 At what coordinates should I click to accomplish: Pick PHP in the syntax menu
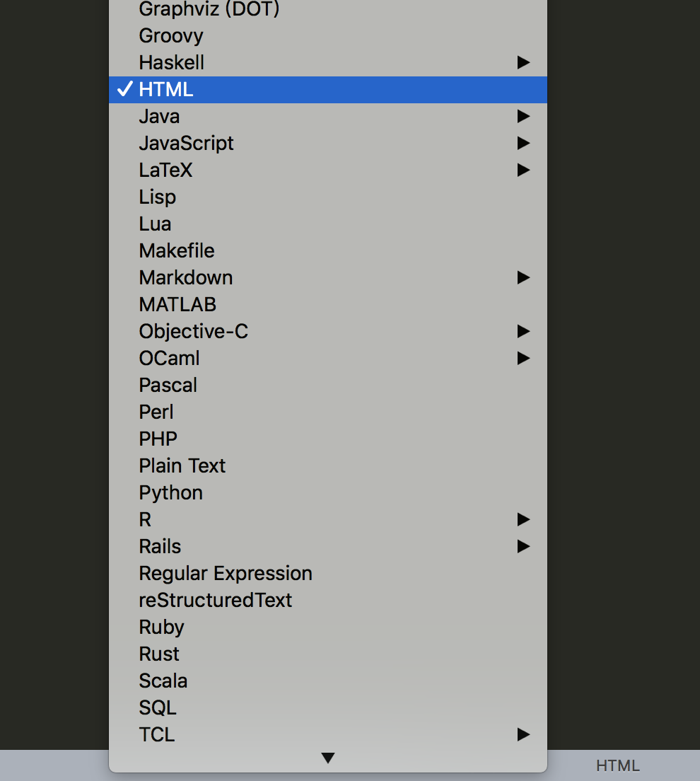[158, 439]
